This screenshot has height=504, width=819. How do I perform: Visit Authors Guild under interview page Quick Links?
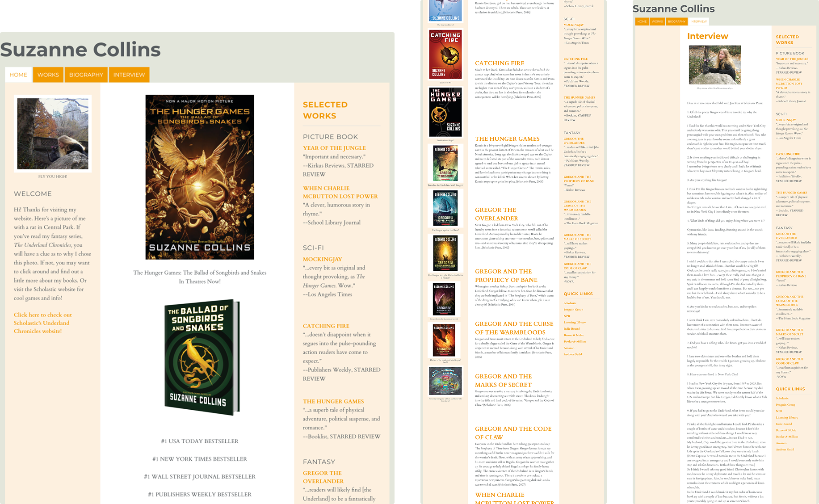[785, 449]
